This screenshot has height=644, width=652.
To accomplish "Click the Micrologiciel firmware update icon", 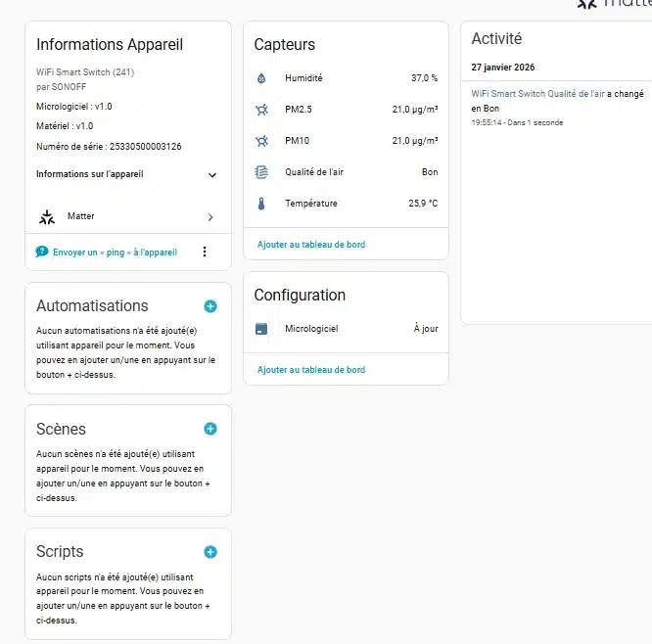I will click(261, 329).
